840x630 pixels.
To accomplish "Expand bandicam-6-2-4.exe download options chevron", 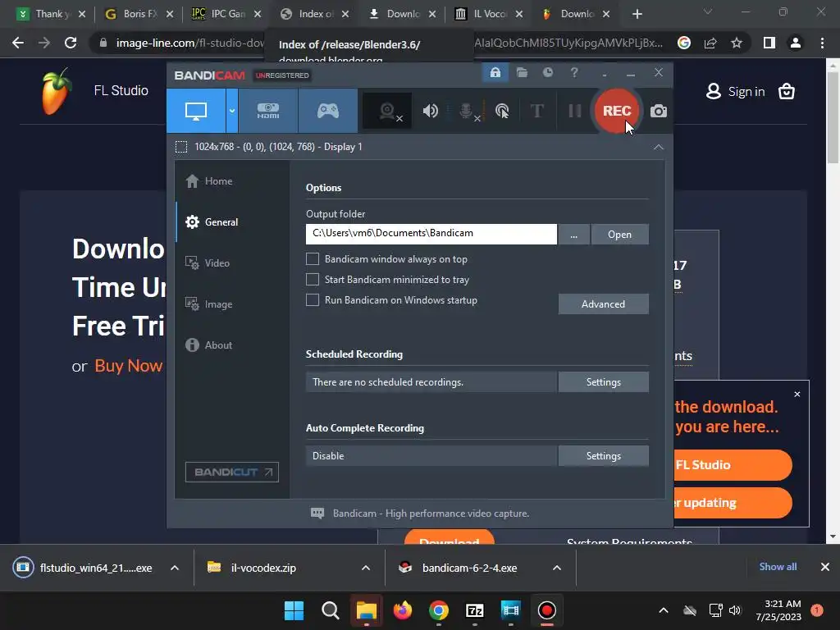I will (557, 568).
